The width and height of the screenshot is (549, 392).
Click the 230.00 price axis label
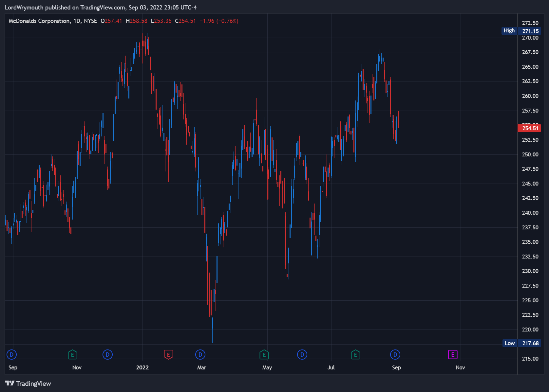pyautogui.click(x=530, y=271)
